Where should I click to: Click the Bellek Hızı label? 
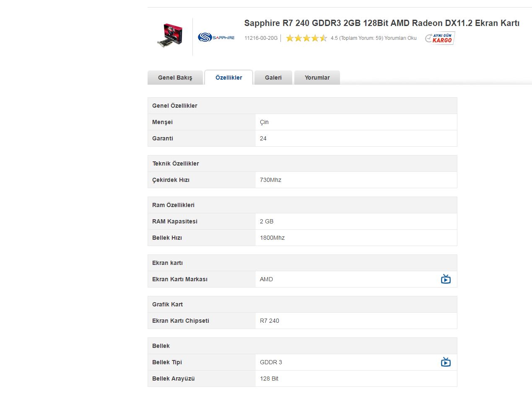tap(167, 238)
